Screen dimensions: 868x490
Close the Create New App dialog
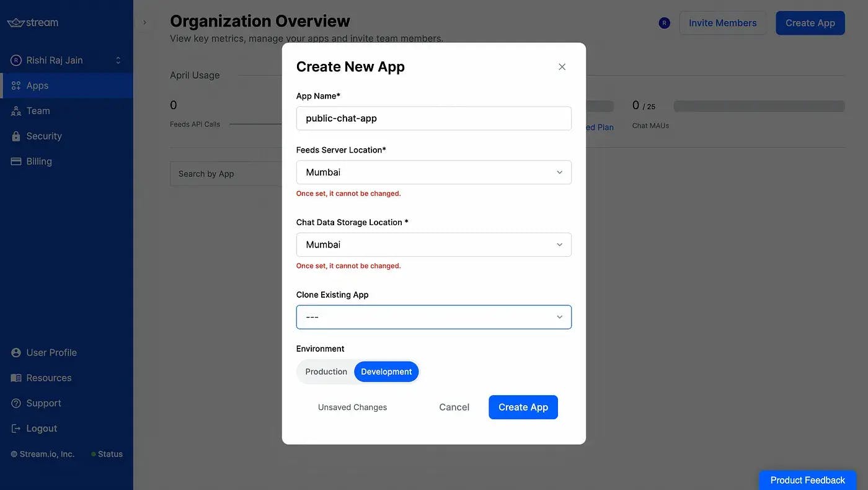coord(562,67)
